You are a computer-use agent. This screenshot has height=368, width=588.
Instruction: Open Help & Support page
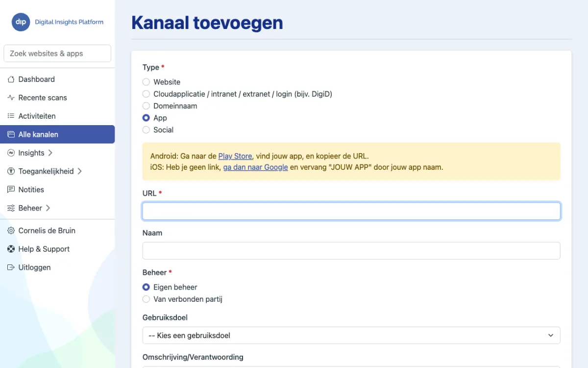tap(57, 249)
